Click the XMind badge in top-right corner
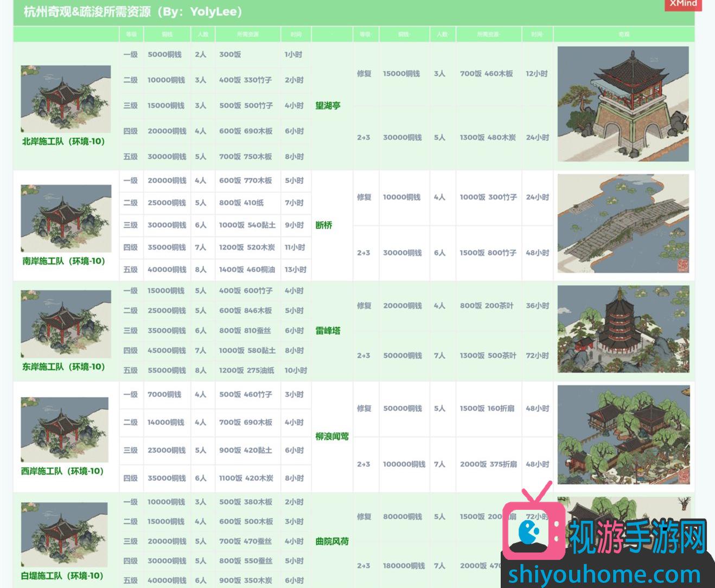This screenshot has width=715, height=588. 683,4
